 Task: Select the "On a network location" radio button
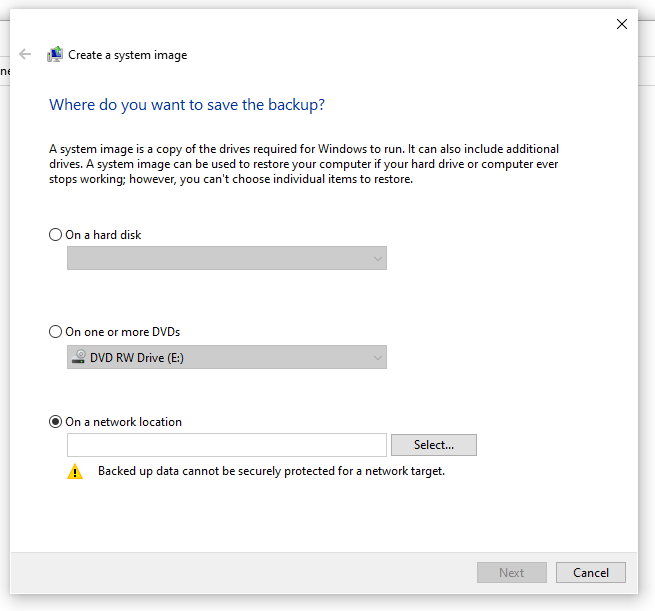(x=56, y=422)
